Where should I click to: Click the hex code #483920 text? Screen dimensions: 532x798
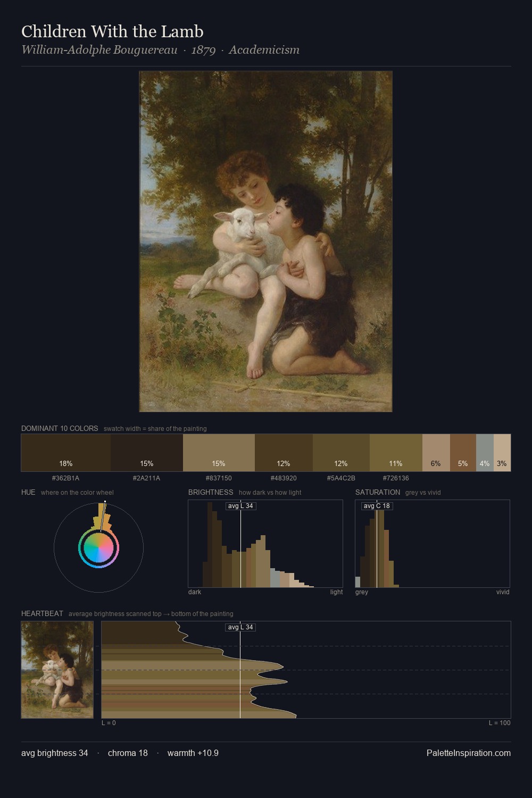284,478
